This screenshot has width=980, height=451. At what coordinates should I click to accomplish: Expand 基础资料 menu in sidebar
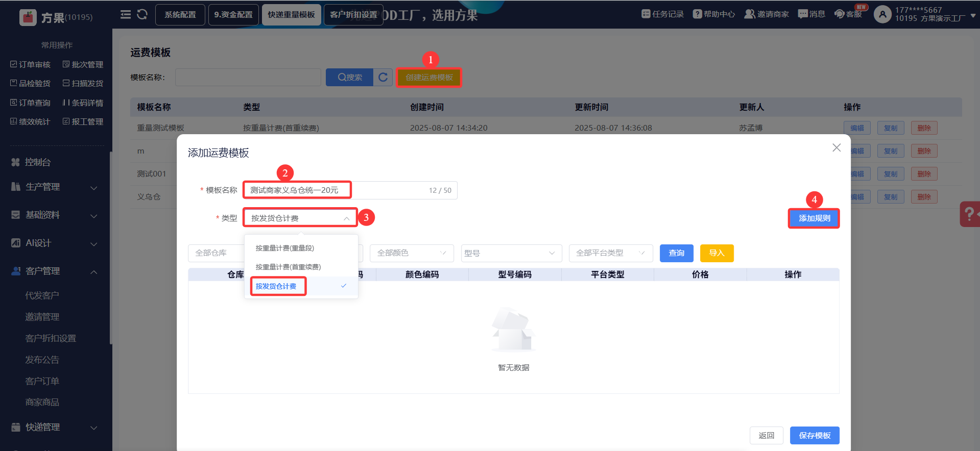[x=55, y=215]
